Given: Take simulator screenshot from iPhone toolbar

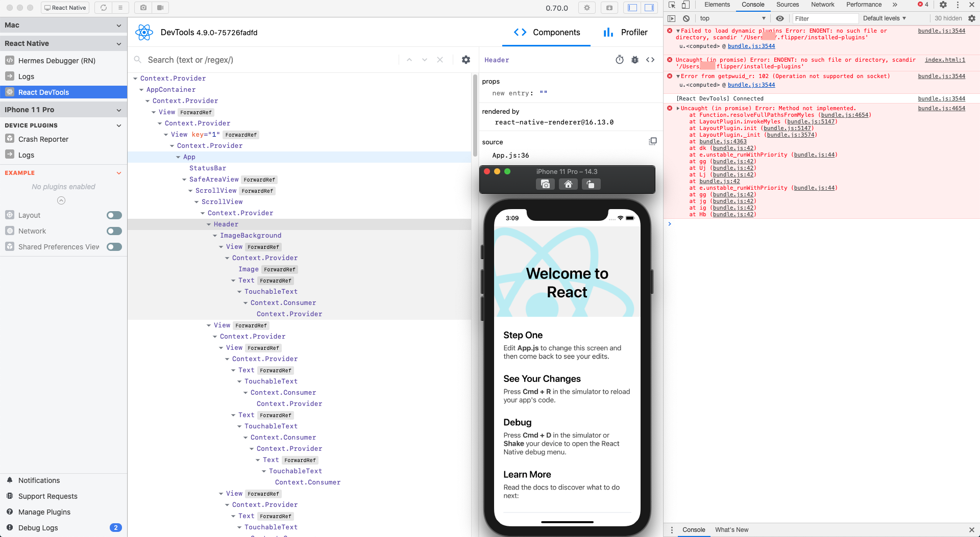Looking at the screenshot, I should (x=546, y=184).
